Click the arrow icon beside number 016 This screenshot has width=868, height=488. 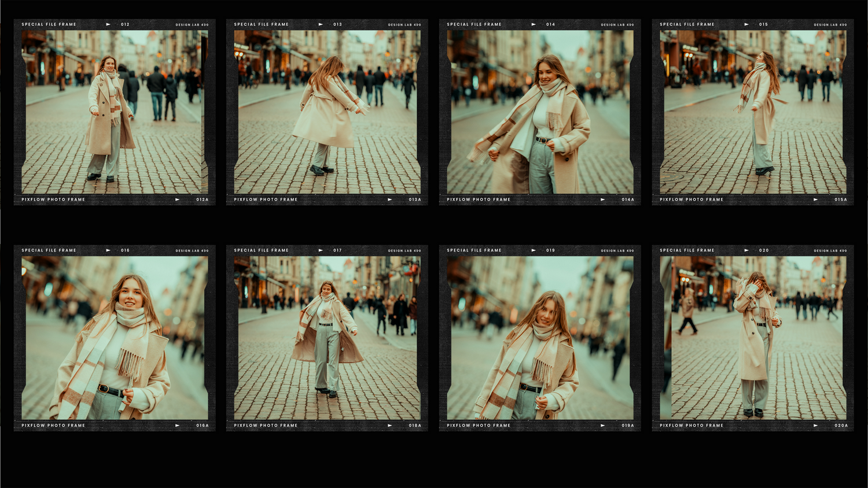click(x=108, y=250)
